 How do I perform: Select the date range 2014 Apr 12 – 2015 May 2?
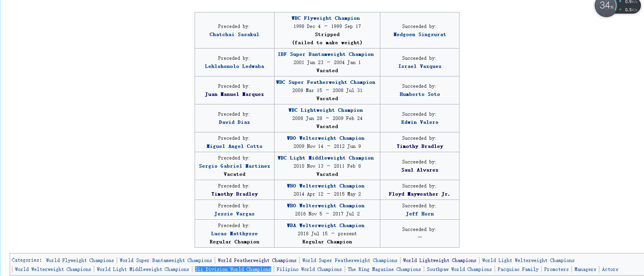click(x=327, y=194)
